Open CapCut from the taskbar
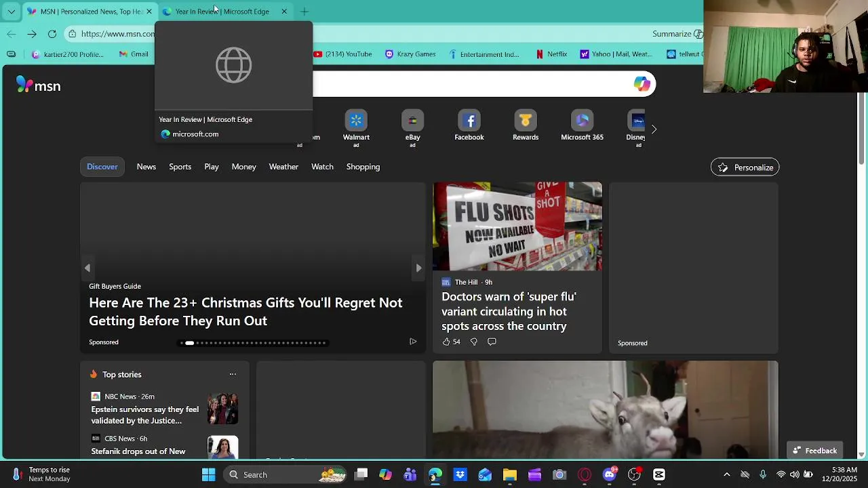868x488 pixels. pyautogui.click(x=659, y=474)
